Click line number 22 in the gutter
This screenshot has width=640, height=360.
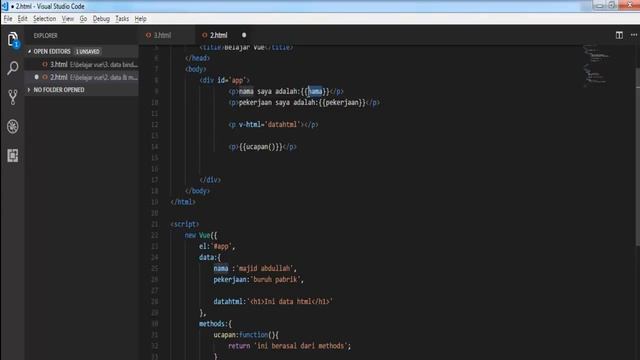click(x=155, y=235)
